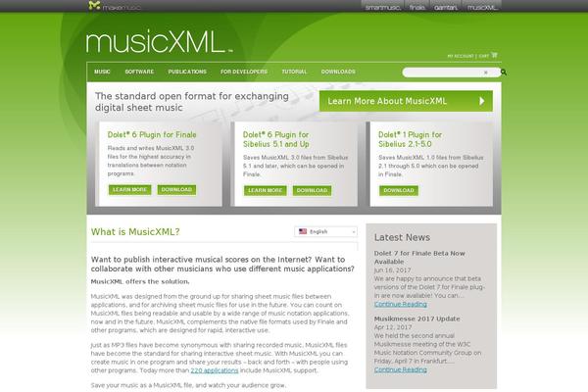Open the Music menu
Image resolution: width=588 pixels, height=392 pixels.
[x=102, y=72]
